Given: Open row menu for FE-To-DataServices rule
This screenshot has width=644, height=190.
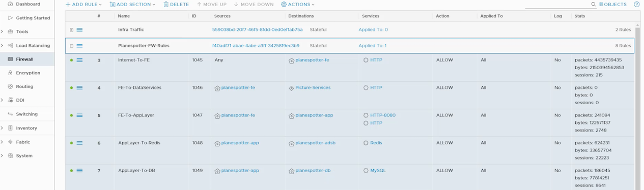Looking at the screenshot, I should (x=79, y=87).
